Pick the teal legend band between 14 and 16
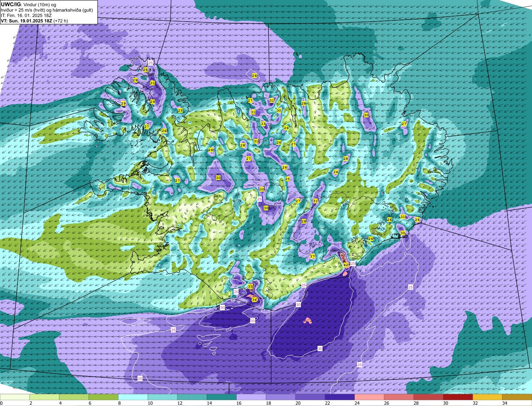Screen dimensions: 532x406 (x=222, y=397)
